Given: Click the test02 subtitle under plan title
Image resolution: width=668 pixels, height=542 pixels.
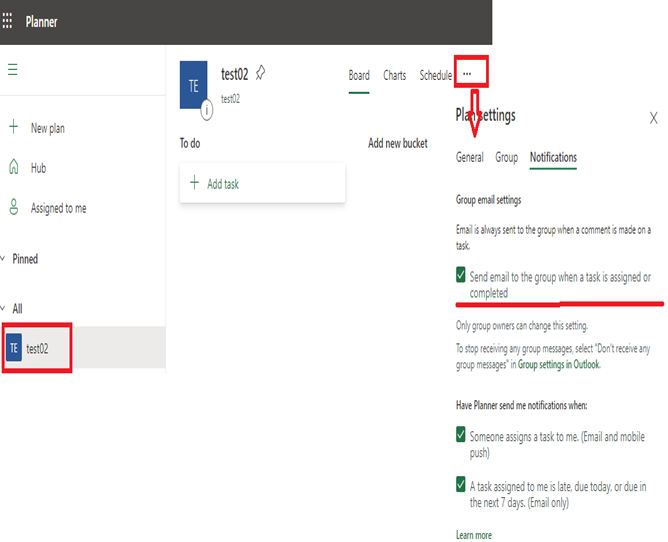Looking at the screenshot, I should coord(230,99).
